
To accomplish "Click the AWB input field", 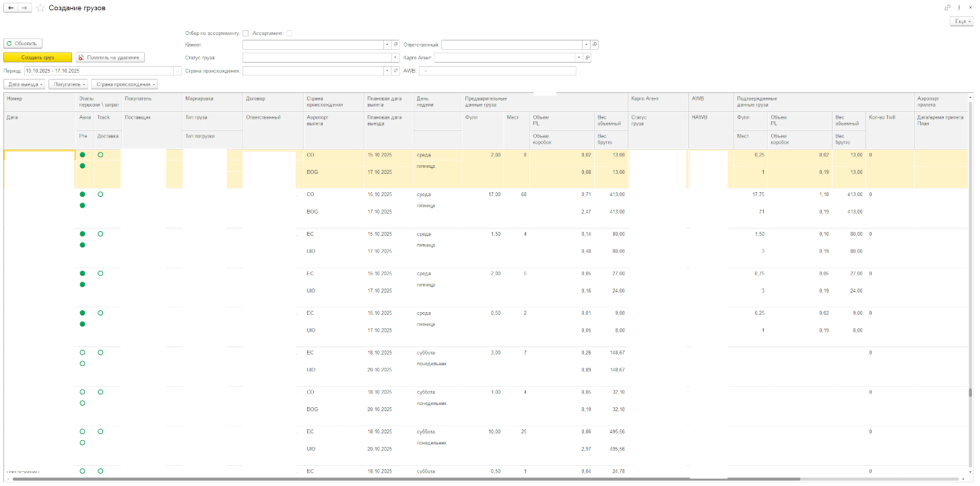I will point(498,71).
